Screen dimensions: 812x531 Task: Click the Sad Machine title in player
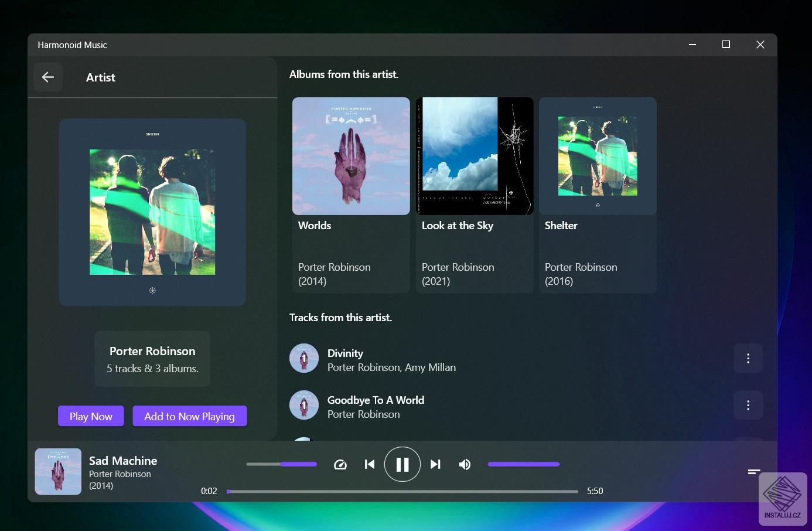click(123, 461)
